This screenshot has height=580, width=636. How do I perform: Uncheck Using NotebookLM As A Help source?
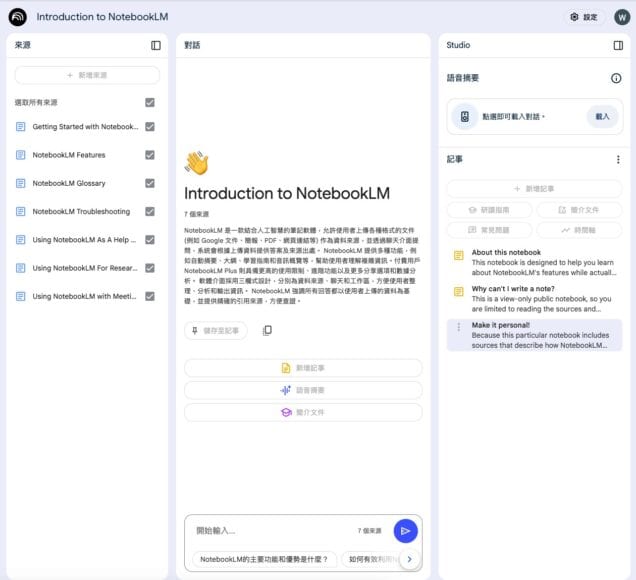tap(150, 240)
